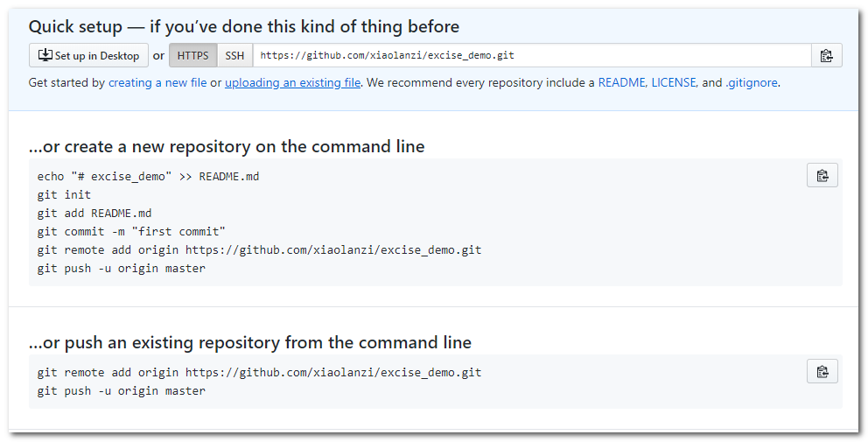Open the LICENSE link
868x442 pixels.
[x=673, y=82]
